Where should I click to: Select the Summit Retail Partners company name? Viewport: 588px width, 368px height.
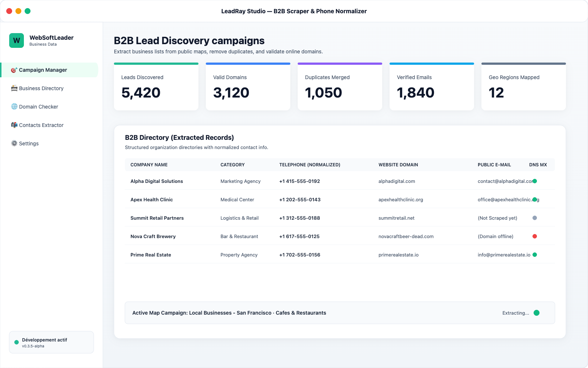point(157,218)
